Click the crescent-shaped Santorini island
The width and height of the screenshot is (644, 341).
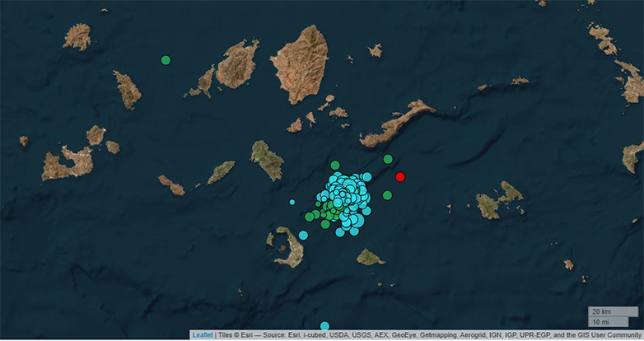[x=290, y=248]
